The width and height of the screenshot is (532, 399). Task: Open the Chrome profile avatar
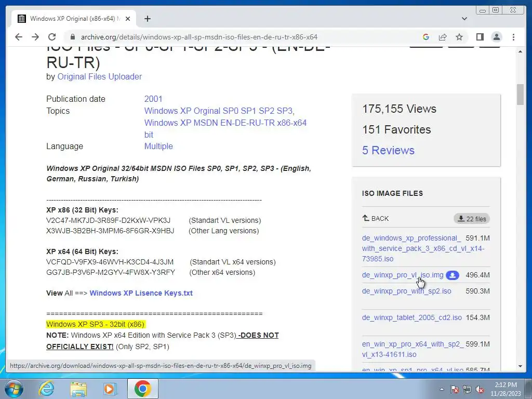[x=496, y=37]
